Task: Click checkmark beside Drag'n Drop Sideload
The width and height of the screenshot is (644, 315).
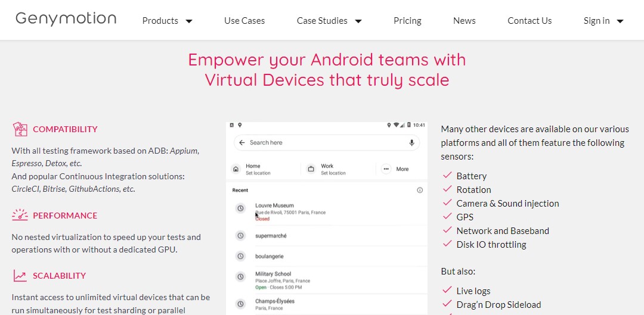Action: pos(447,304)
